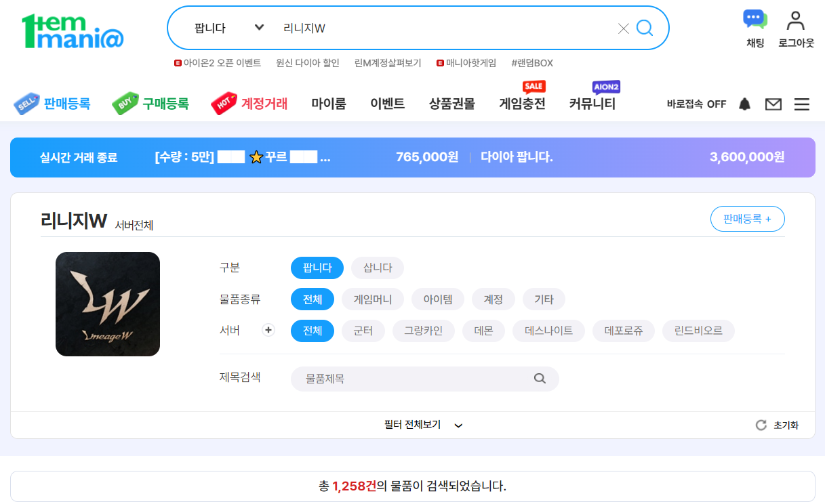Image resolution: width=825 pixels, height=504 pixels.
Task: Open 아이온2 오픈 이벤트 link
Action: pos(218,63)
